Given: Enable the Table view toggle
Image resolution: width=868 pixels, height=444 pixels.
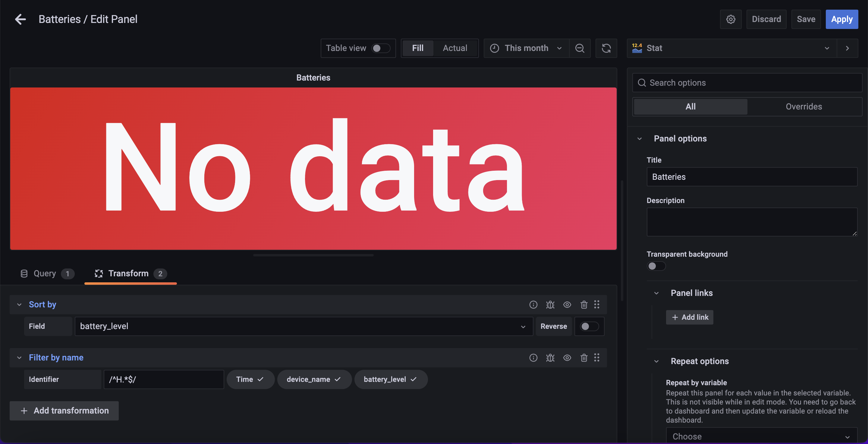Looking at the screenshot, I should (380, 48).
